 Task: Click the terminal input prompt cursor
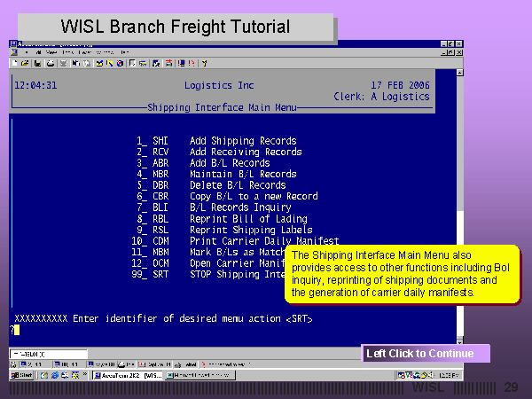point(15,330)
